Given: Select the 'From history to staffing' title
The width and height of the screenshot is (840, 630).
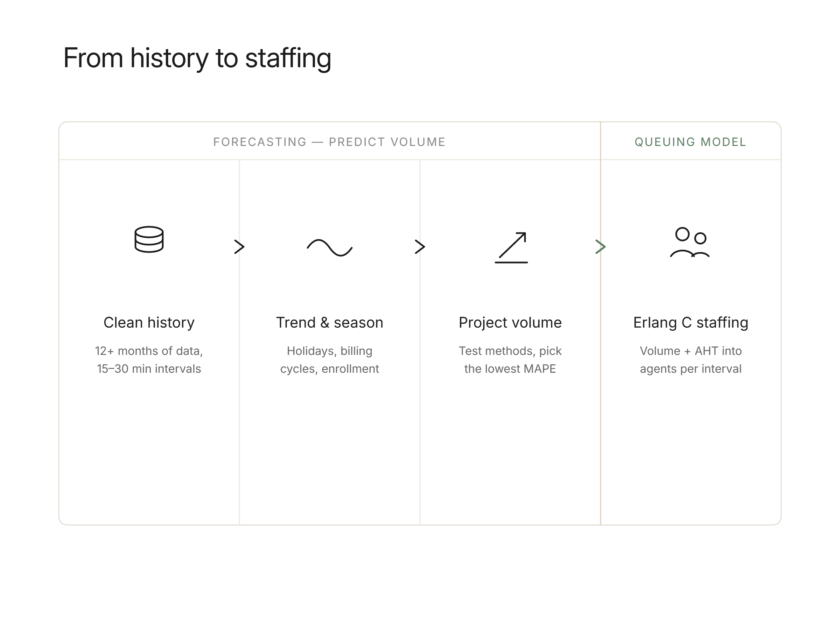Looking at the screenshot, I should point(197,58).
